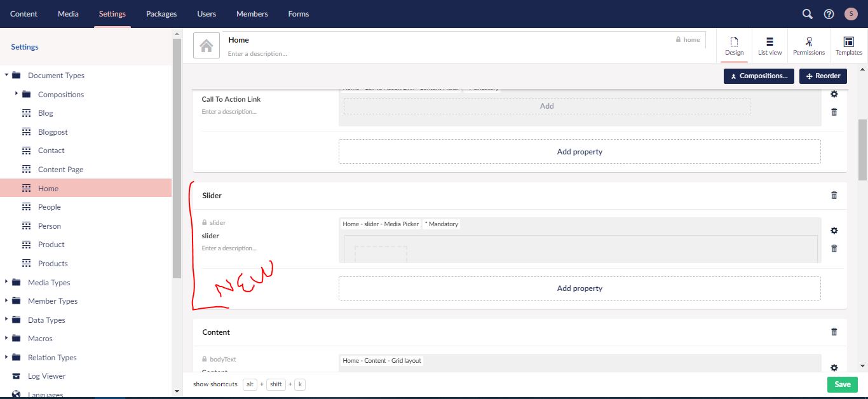Image resolution: width=868 pixels, height=399 pixels.
Task: Click the locked home alias field
Action: 688,39
